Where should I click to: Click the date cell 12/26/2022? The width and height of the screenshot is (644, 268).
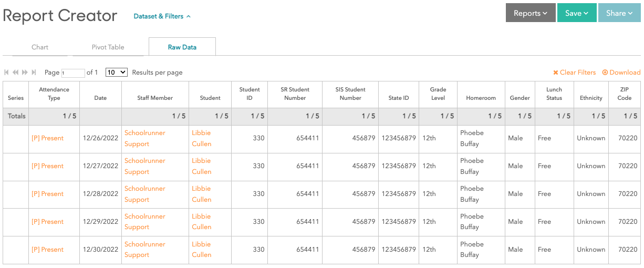(x=100, y=138)
